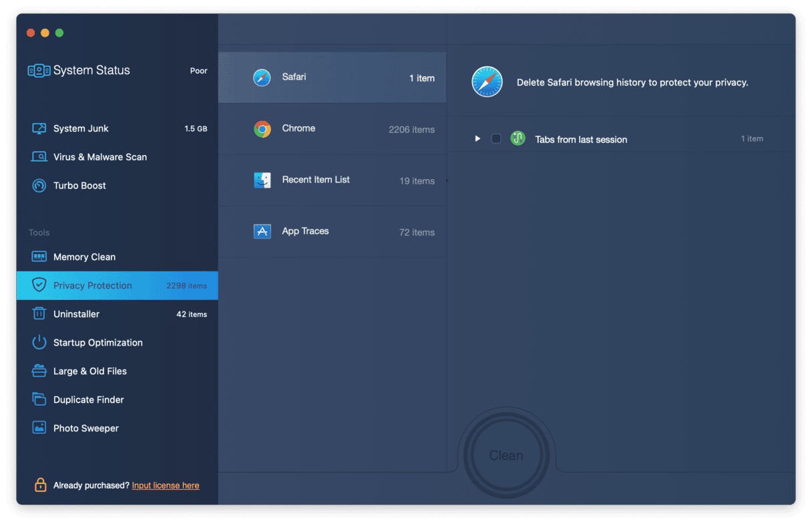Click the Duplicate Finder folders icon
Screen dimensions: 812x524
39,400
